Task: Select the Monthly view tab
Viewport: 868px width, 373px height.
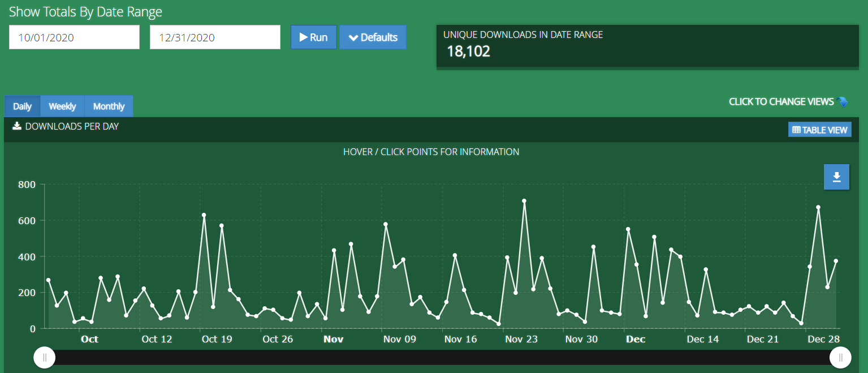Action: coord(109,106)
